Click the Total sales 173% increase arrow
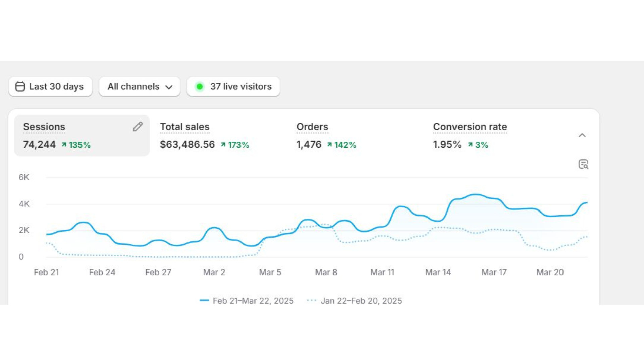 223,145
